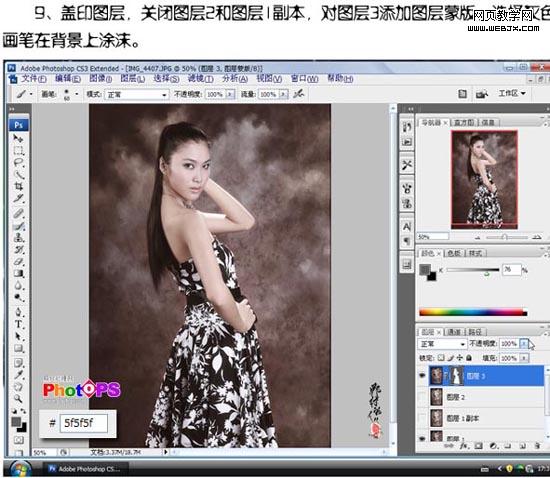Switch to the 通道 channels tab
Screen dimensions: 550x478
[454, 332]
